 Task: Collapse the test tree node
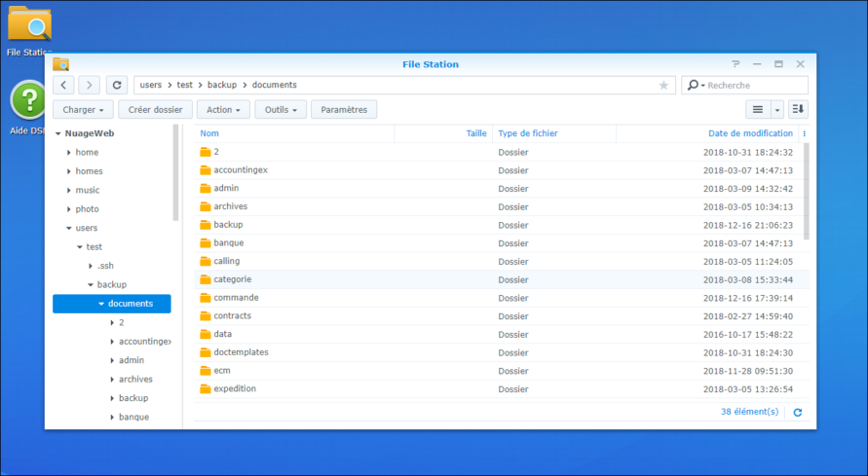(x=80, y=247)
